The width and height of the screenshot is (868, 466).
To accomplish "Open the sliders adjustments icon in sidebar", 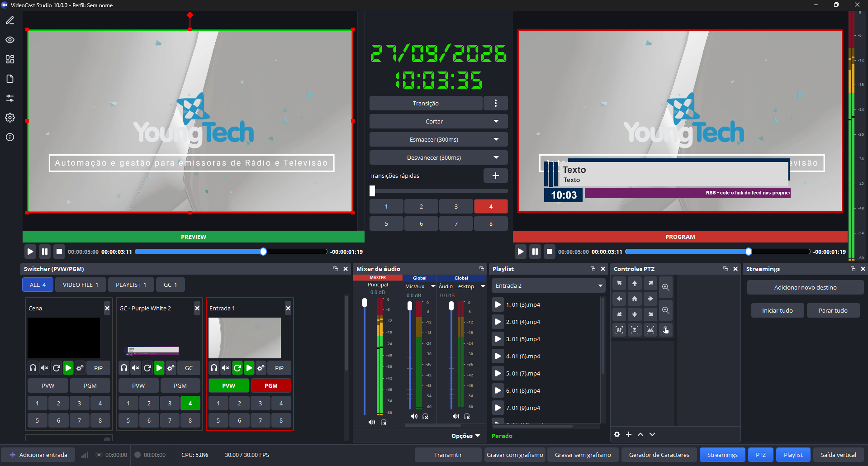I will (x=10, y=98).
